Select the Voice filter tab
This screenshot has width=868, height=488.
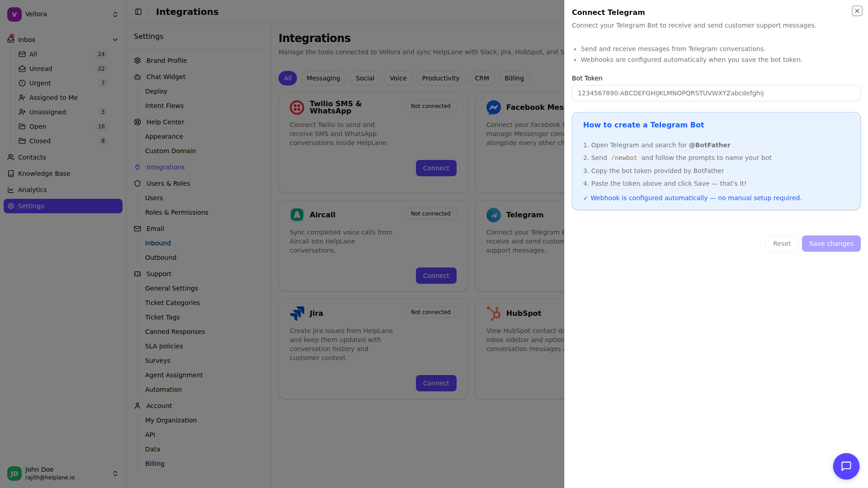pyautogui.click(x=398, y=78)
